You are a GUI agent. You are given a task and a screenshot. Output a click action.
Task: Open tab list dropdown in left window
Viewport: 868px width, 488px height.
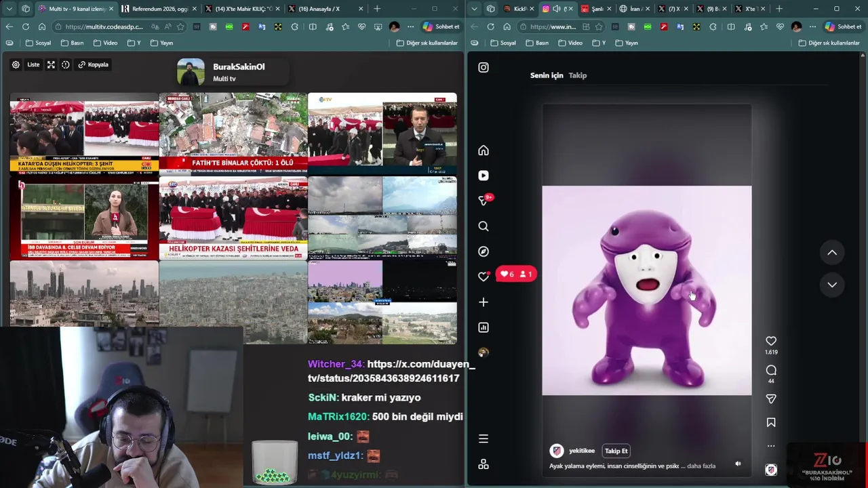(9, 9)
